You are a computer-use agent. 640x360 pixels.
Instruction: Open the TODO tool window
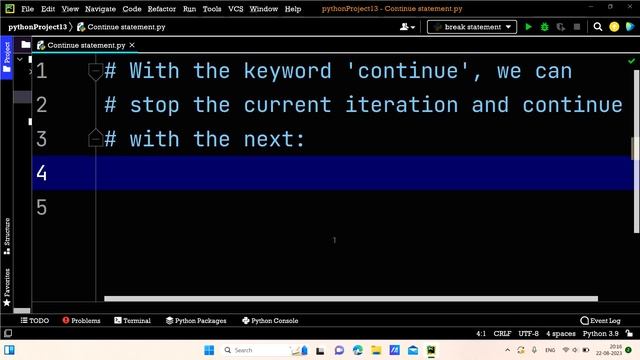coord(35,321)
